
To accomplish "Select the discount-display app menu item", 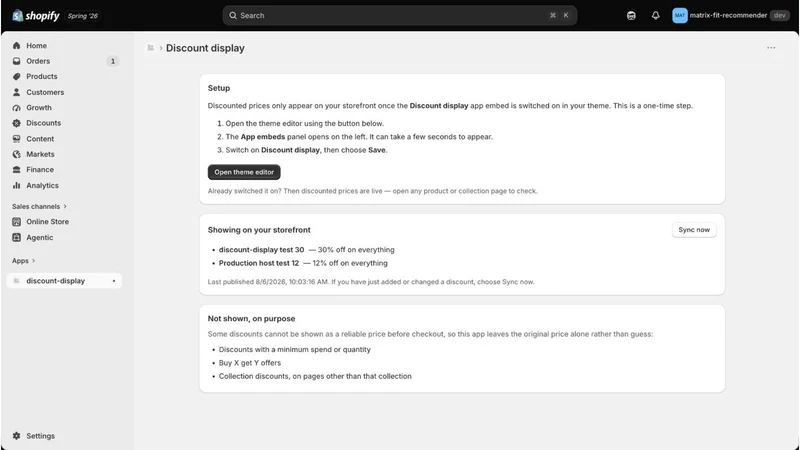I will (x=64, y=281).
